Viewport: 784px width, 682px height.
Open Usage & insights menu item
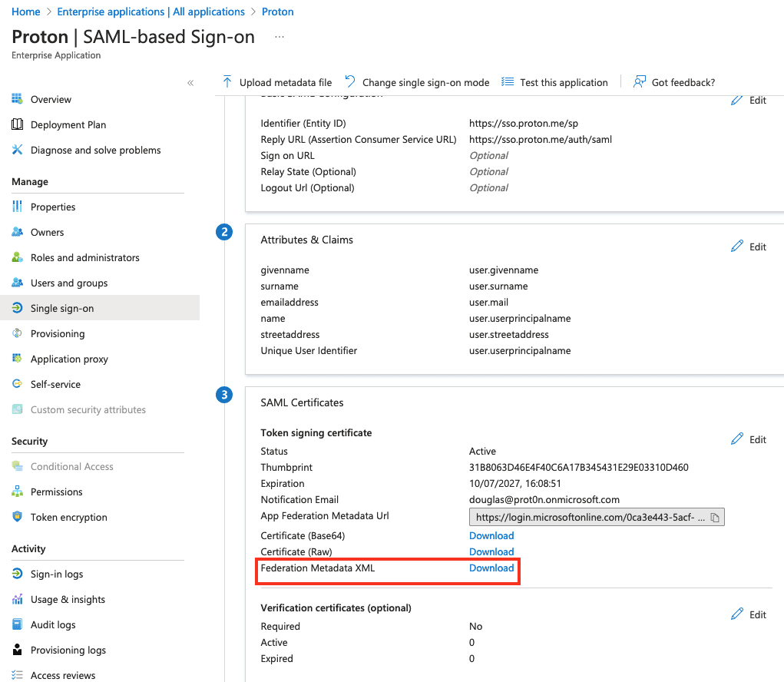point(68,600)
